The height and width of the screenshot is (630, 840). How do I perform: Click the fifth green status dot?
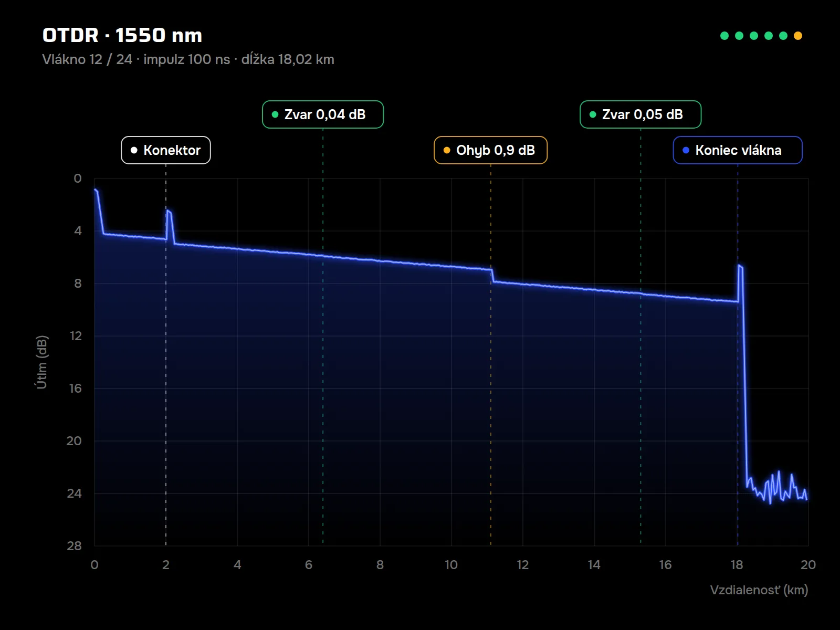tap(783, 36)
